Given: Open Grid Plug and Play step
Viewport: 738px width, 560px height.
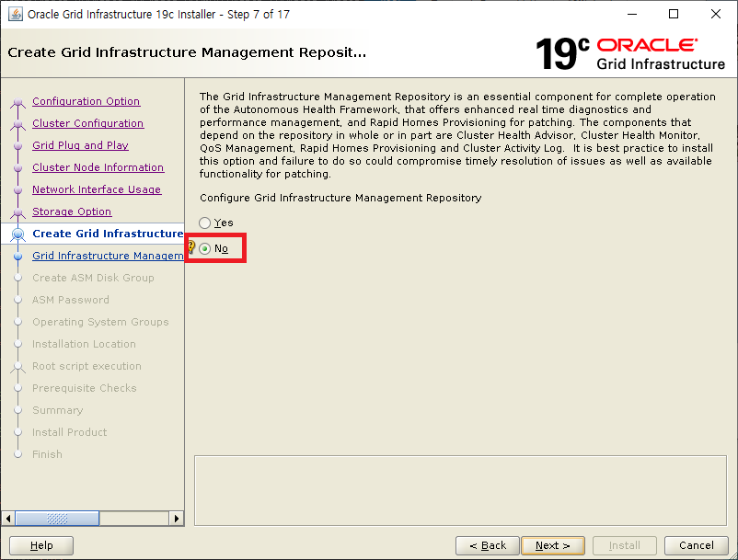Looking at the screenshot, I should click(80, 145).
